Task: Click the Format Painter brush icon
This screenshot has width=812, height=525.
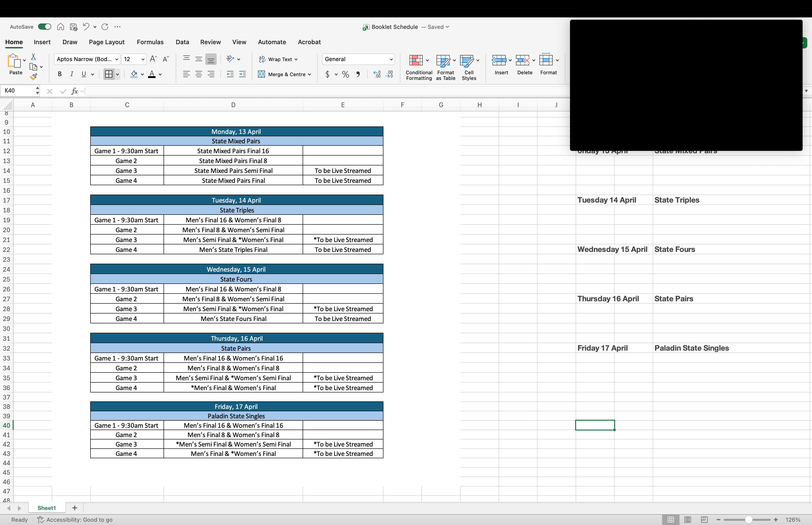Action: (x=33, y=77)
